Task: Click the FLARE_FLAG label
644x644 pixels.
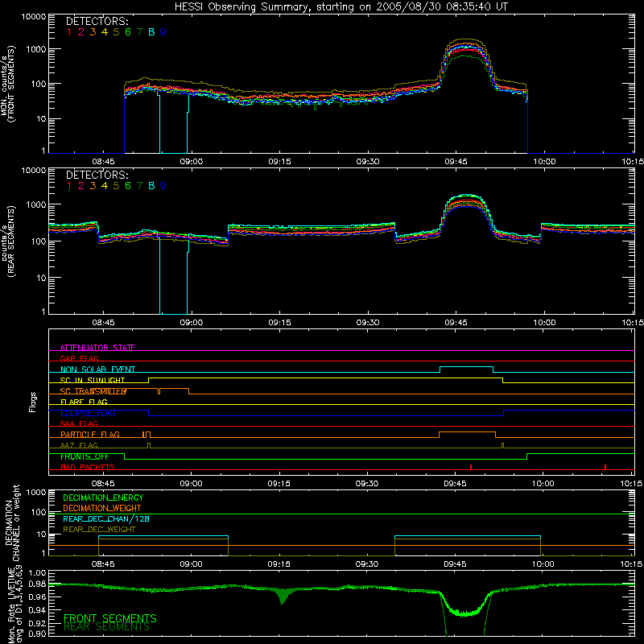Action: click(x=84, y=402)
